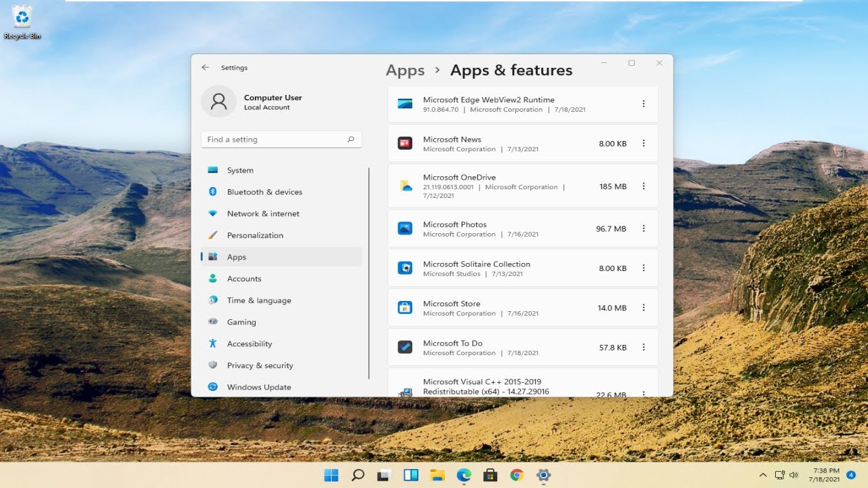Click the Gaming controller icon
The image size is (868, 488).
[x=213, y=322]
